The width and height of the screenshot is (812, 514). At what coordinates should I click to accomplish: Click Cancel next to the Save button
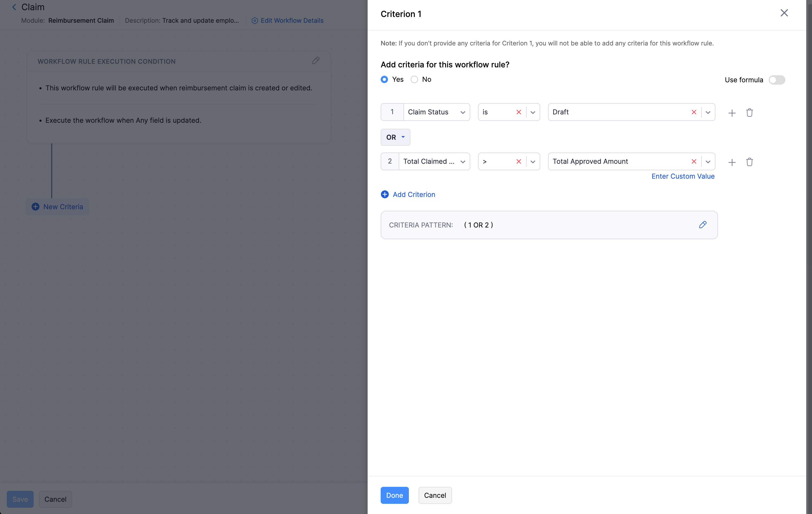coord(55,499)
